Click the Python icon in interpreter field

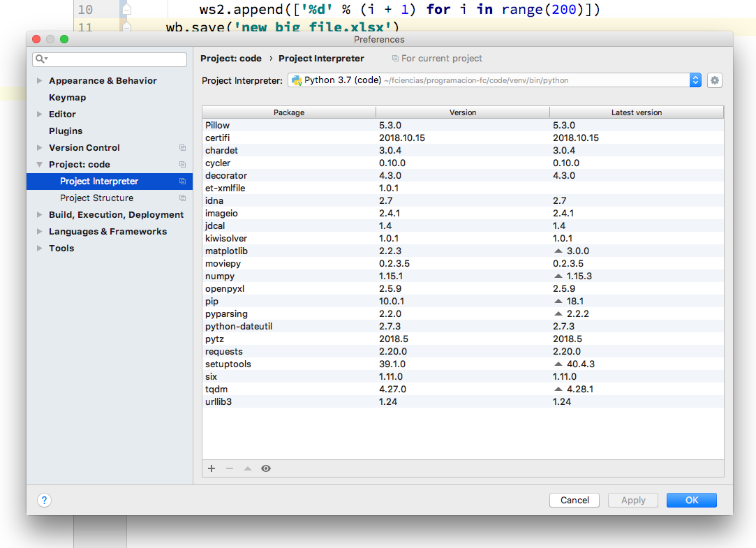[x=297, y=80]
